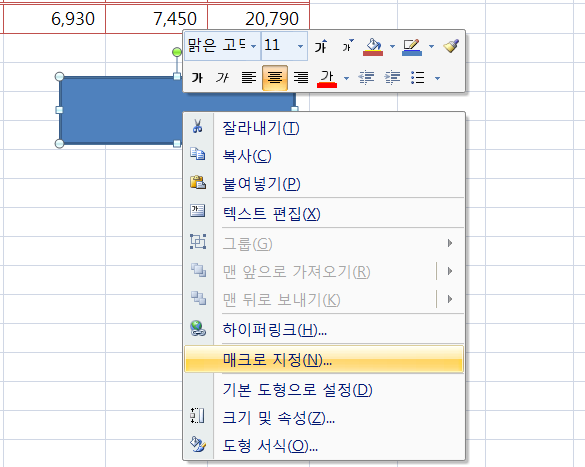Click the blue rectangle shape
Image resolution: width=585 pixels, height=467 pixels.
tap(121, 110)
